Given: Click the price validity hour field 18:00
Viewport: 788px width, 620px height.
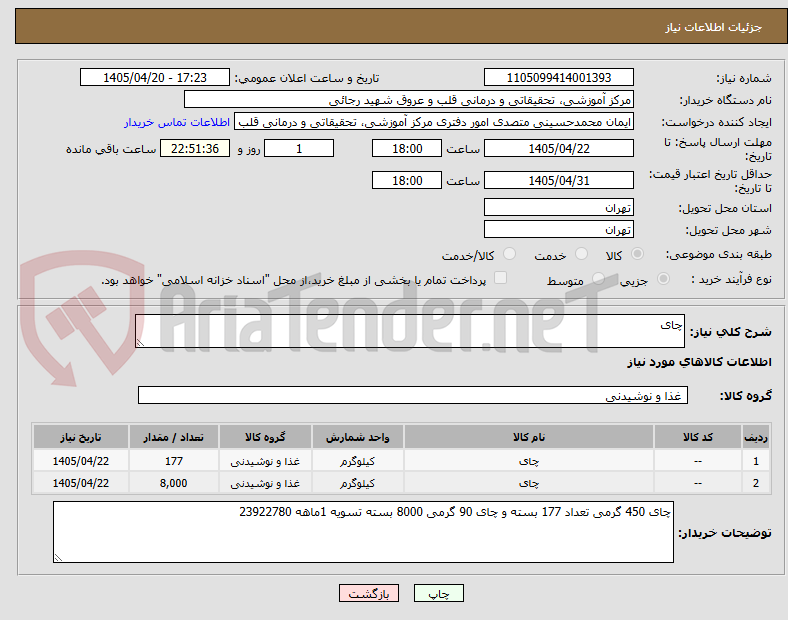Looking at the screenshot, I should tap(407, 180).
